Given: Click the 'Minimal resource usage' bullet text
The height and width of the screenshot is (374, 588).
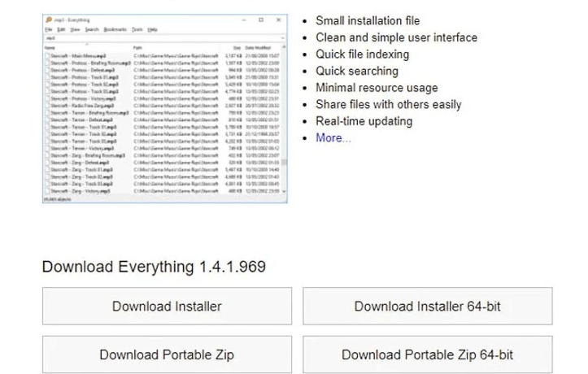Looking at the screenshot, I should coord(377,88).
